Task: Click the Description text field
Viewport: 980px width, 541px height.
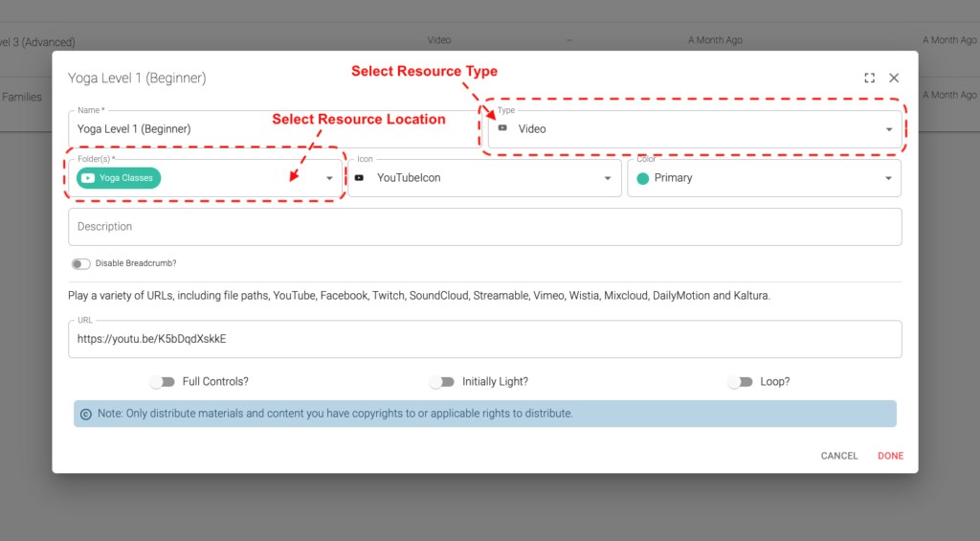Action: coord(484,227)
